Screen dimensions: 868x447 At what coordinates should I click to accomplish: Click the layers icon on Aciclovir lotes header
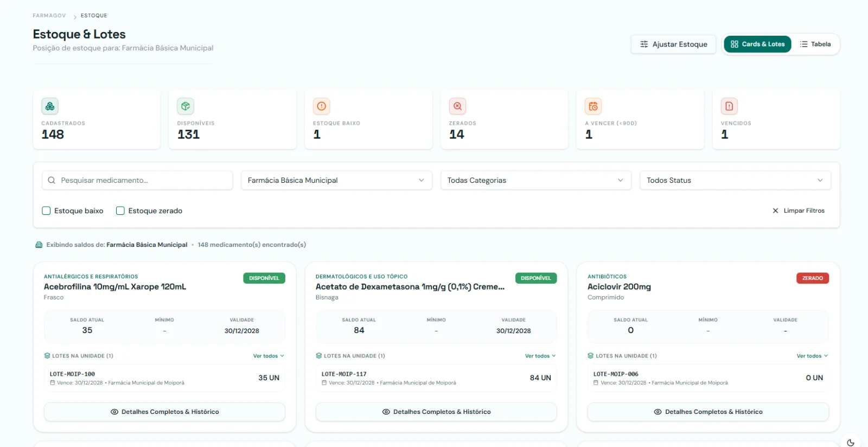click(x=591, y=356)
